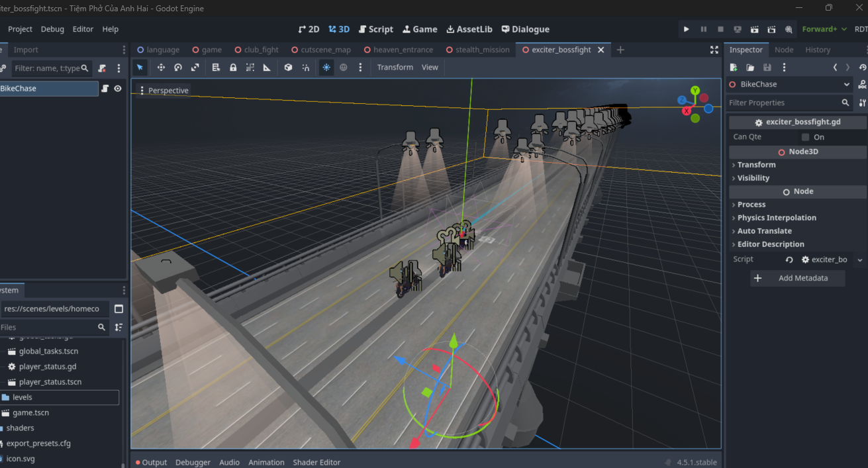Click the distraction-free mode expand icon
Screen dimensions: 868x468
tap(714, 50)
